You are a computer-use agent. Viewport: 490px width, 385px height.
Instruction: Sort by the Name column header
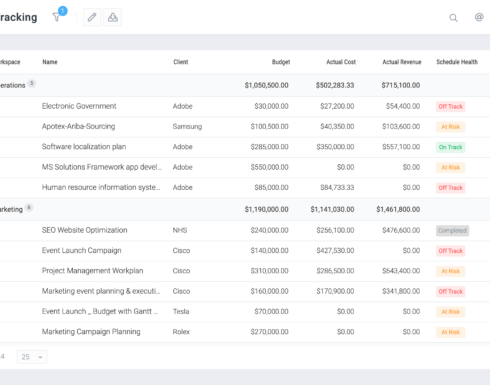[50, 62]
